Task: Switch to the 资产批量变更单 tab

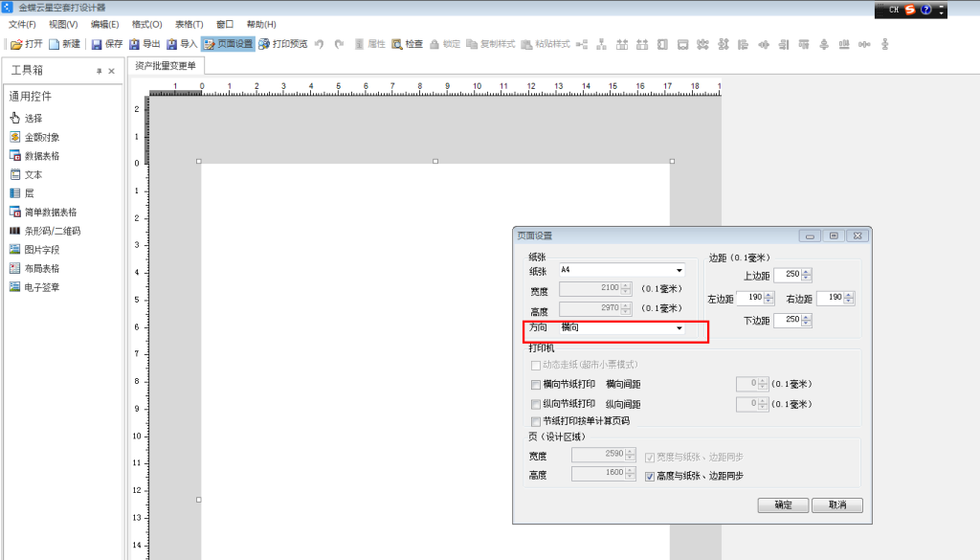Action: click(166, 66)
